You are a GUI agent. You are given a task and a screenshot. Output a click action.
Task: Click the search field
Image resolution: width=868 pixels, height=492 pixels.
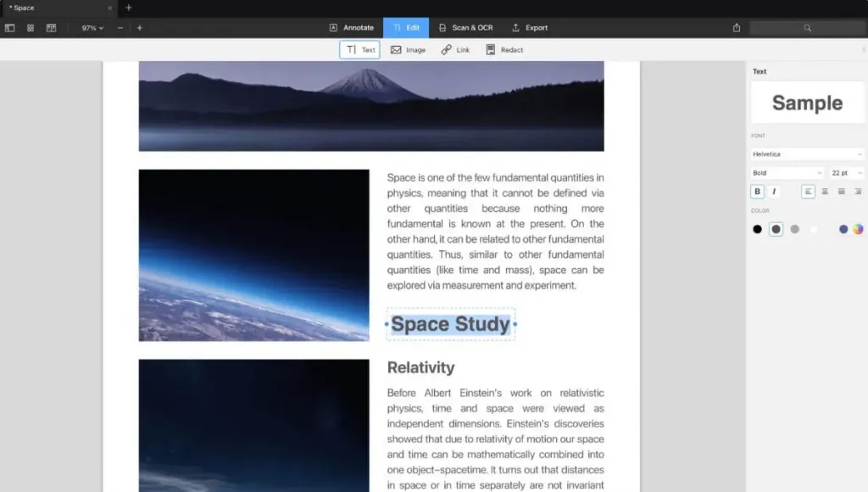(808, 28)
